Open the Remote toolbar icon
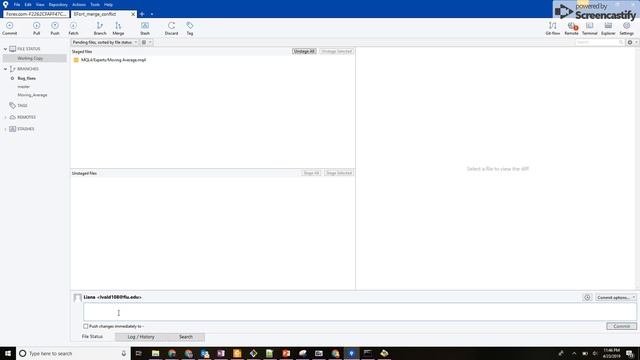Screen dimensions: 640x360 pyautogui.click(x=571, y=28)
